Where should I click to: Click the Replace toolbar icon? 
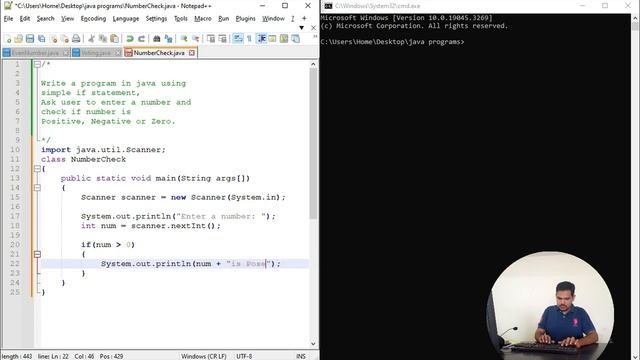pyautogui.click(x=168, y=39)
